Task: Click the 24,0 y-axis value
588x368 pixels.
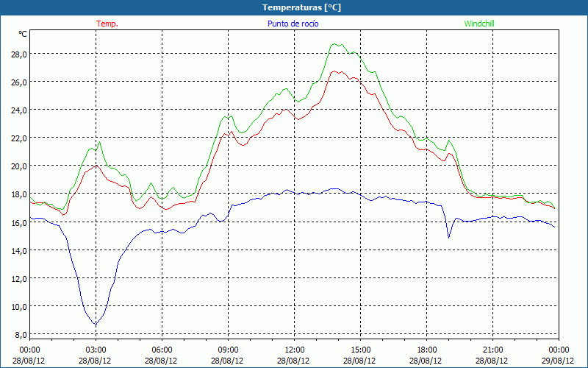Action: pos(19,110)
